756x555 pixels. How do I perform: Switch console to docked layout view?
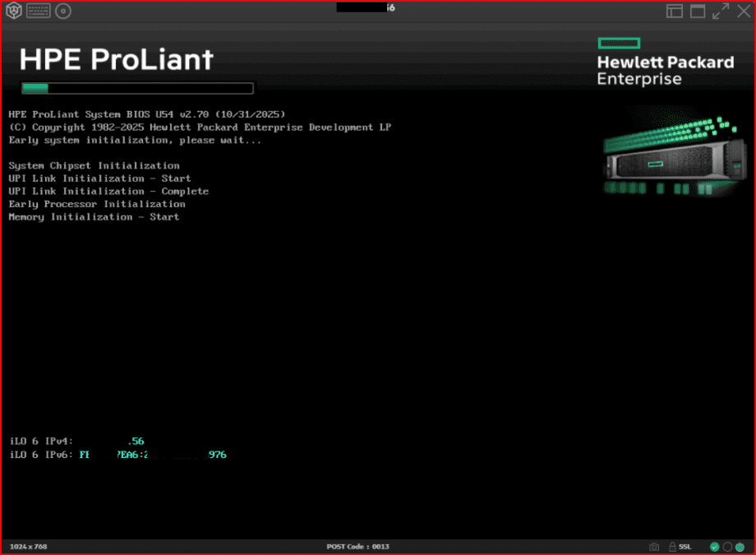tap(674, 11)
